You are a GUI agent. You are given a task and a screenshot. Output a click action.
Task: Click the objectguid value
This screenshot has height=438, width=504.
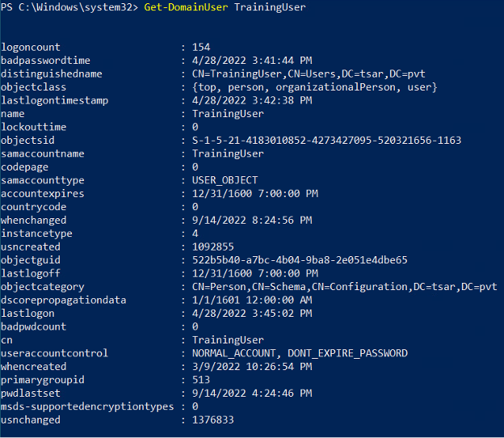pyautogui.click(x=300, y=260)
